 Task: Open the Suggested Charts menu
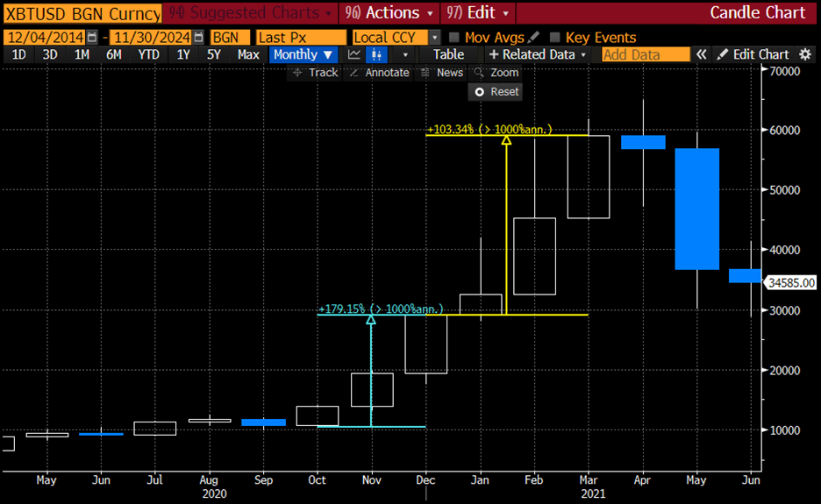click(250, 12)
